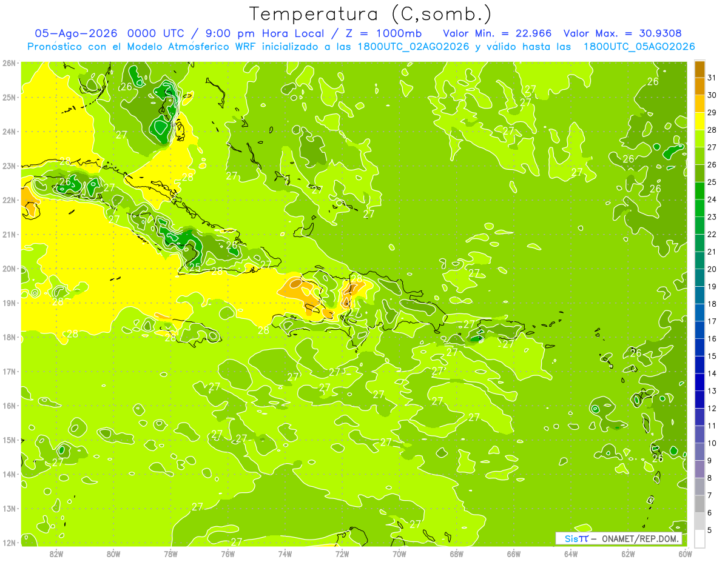Image resolution: width=728 pixels, height=562 pixels.
Task: Click the 68W longitude label
Action: [457, 554]
